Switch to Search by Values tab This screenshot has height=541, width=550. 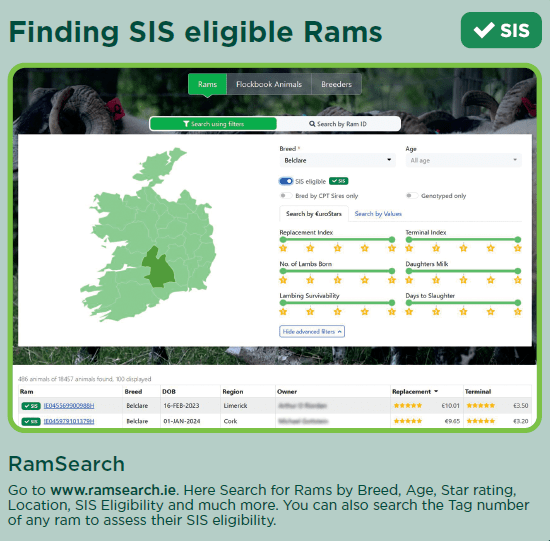coord(378,214)
